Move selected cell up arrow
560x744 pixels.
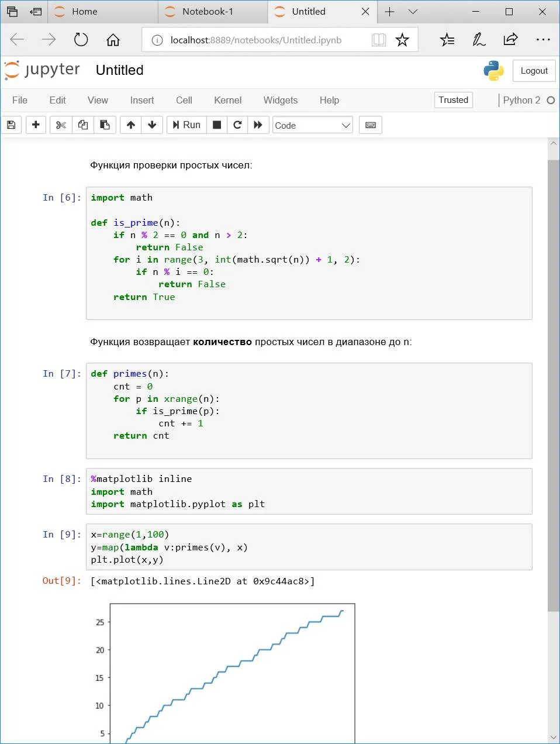pyautogui.click(x=131, y=125)
